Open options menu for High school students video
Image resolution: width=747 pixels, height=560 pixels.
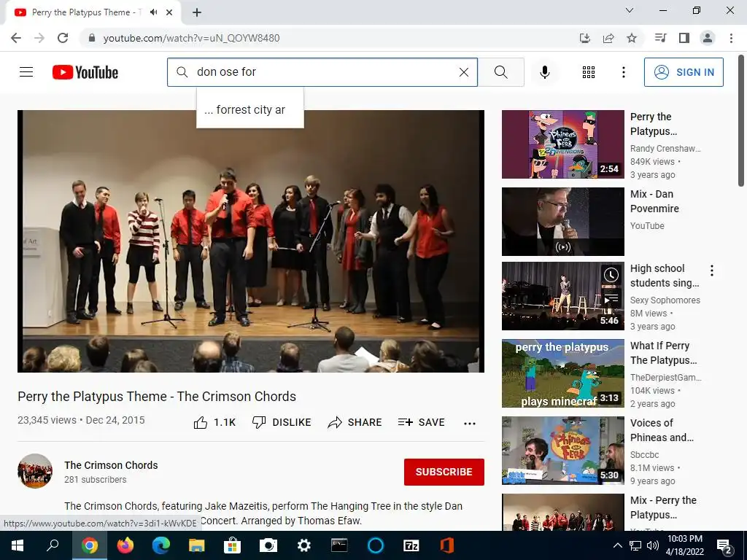pos(712,271)
